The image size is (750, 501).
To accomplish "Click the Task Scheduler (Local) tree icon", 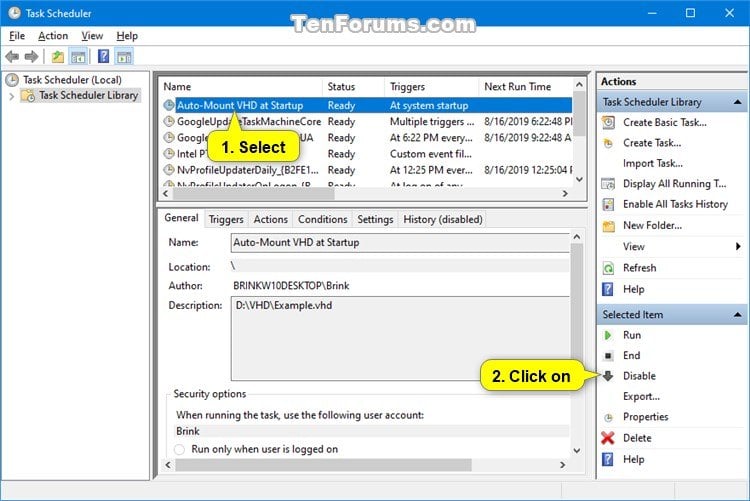I will click(12, 79).
